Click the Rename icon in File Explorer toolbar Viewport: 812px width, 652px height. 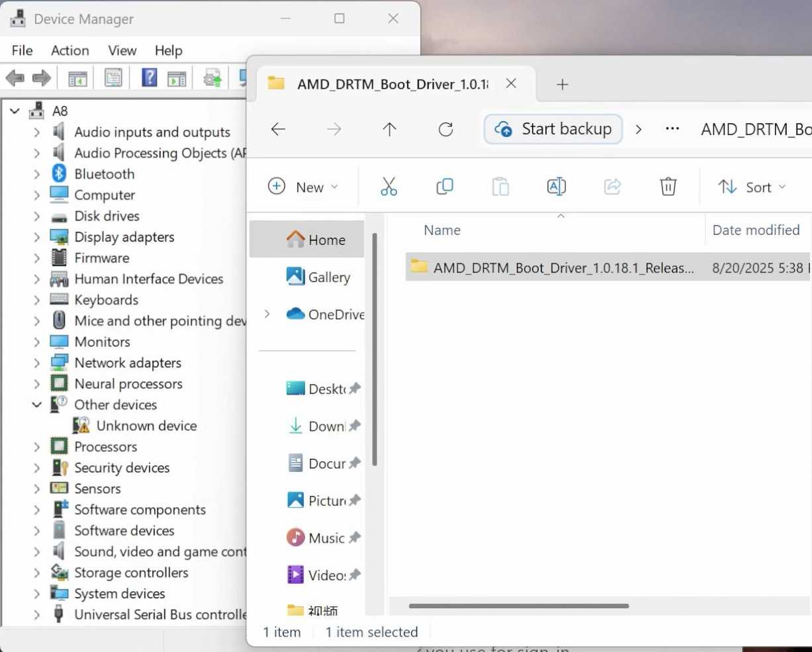pos(557,187)
